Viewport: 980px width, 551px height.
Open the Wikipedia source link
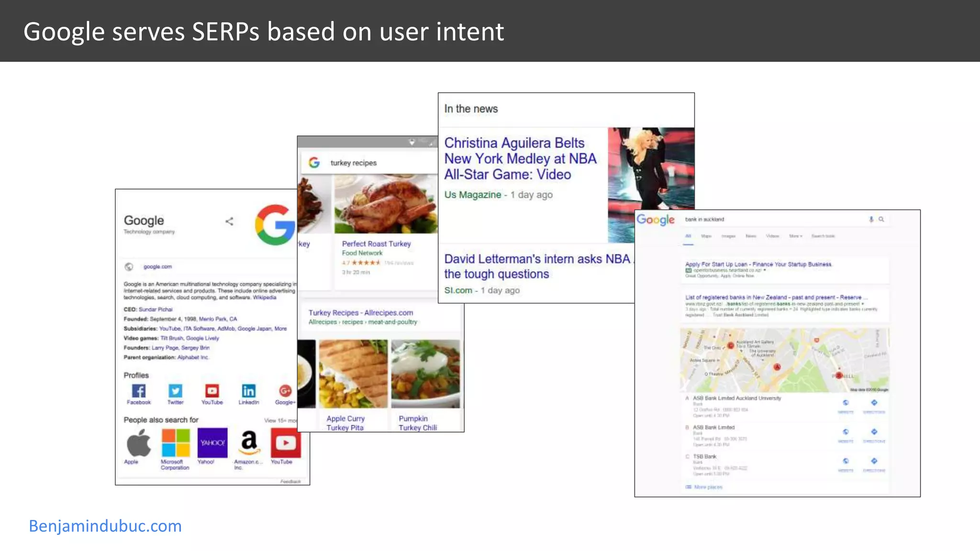point(265,298)
